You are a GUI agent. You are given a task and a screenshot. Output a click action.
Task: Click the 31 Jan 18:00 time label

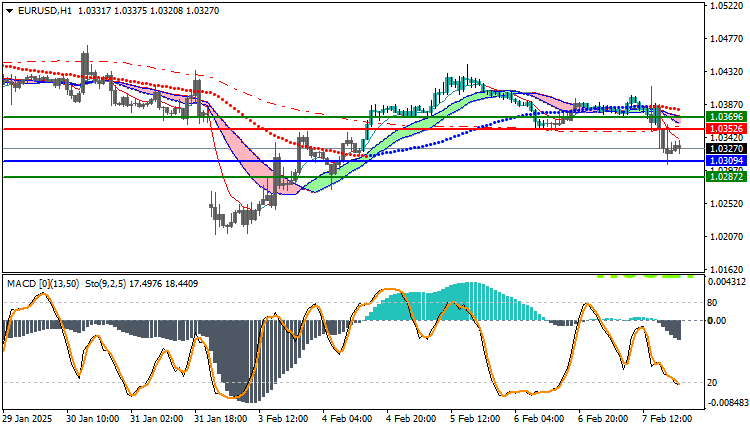coord(221,419)
